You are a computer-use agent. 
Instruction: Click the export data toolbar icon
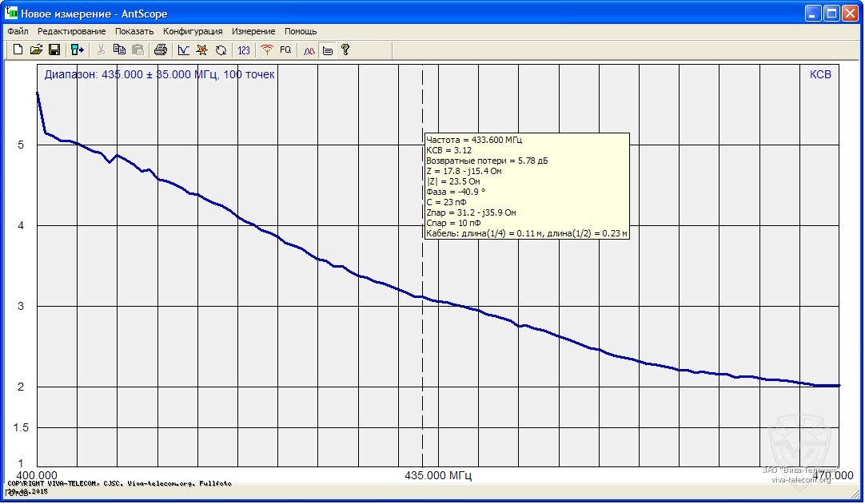(x=78, y=50)
